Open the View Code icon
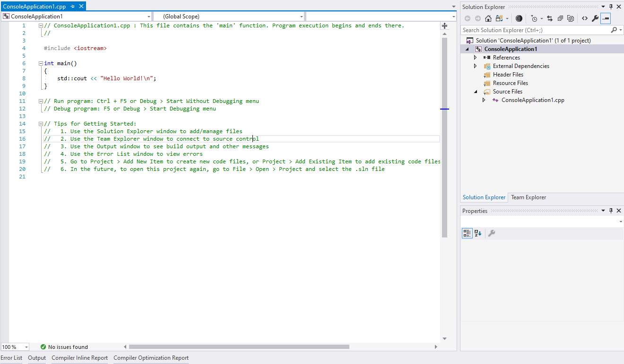 (585, 18)
